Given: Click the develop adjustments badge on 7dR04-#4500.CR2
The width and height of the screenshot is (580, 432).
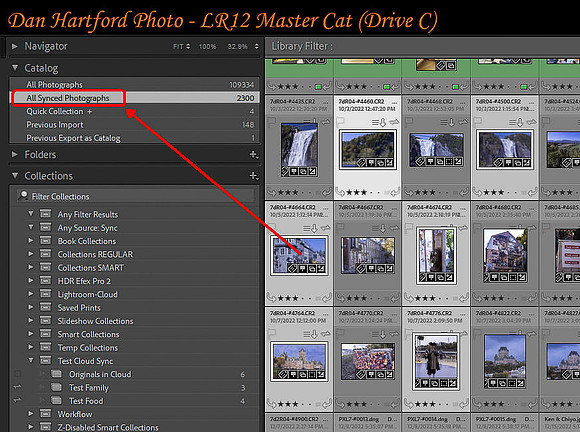Looking at the screenshot, I should pos(526,162).
